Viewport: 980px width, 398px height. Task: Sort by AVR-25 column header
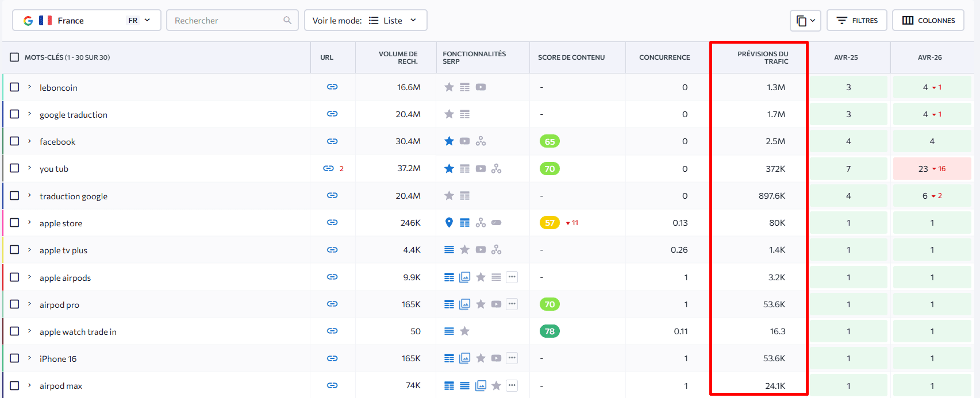click(x=846, y=57)
